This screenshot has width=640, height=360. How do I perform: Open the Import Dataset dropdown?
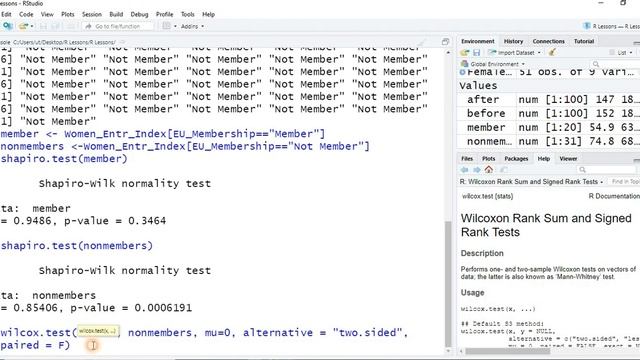click(515, 53)
